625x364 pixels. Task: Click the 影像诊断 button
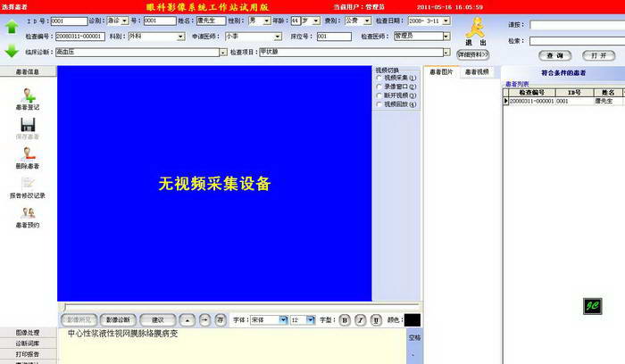(x=118, y=319)
